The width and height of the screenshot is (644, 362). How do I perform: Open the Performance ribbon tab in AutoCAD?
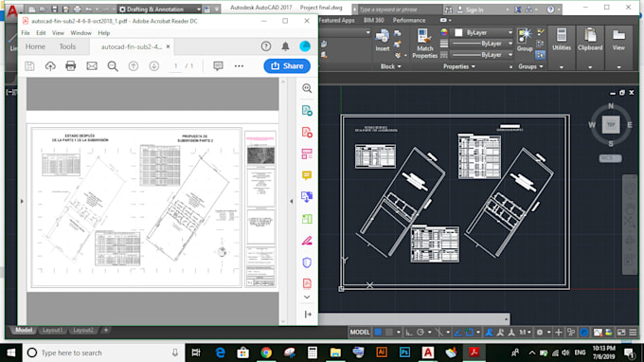(409, 20)
